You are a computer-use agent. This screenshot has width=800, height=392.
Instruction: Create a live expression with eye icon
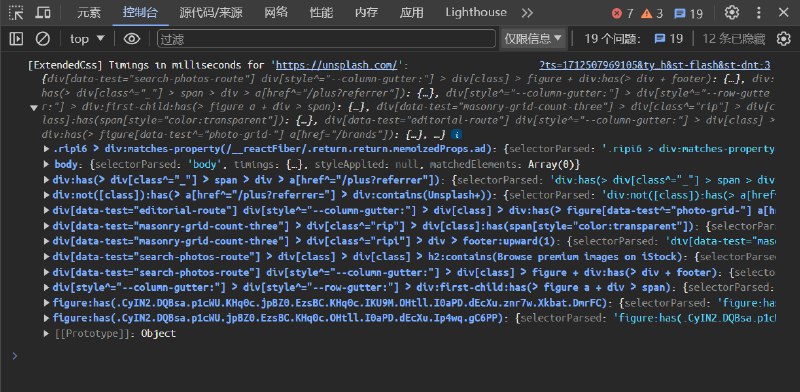[132, 39]
